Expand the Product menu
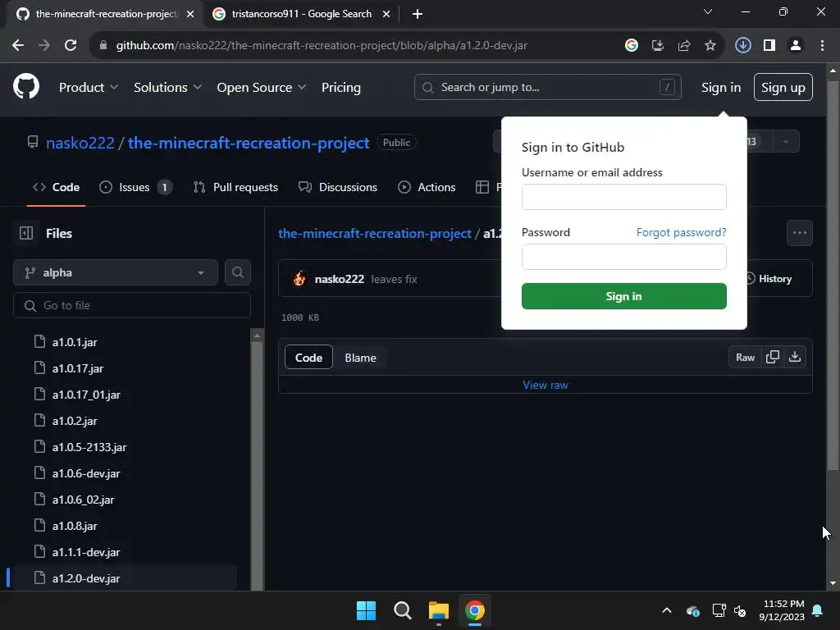 [89, 87]
